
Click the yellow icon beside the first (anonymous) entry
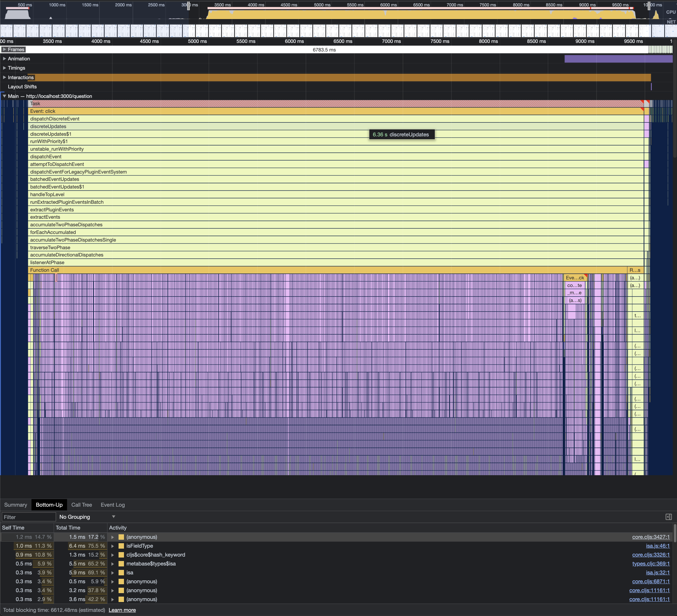point(121,537)
